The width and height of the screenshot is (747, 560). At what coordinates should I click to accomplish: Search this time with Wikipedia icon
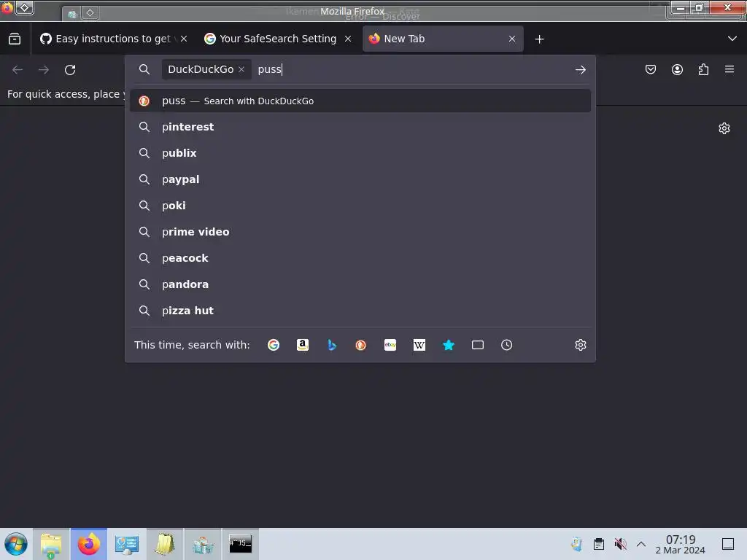point(419,345)
